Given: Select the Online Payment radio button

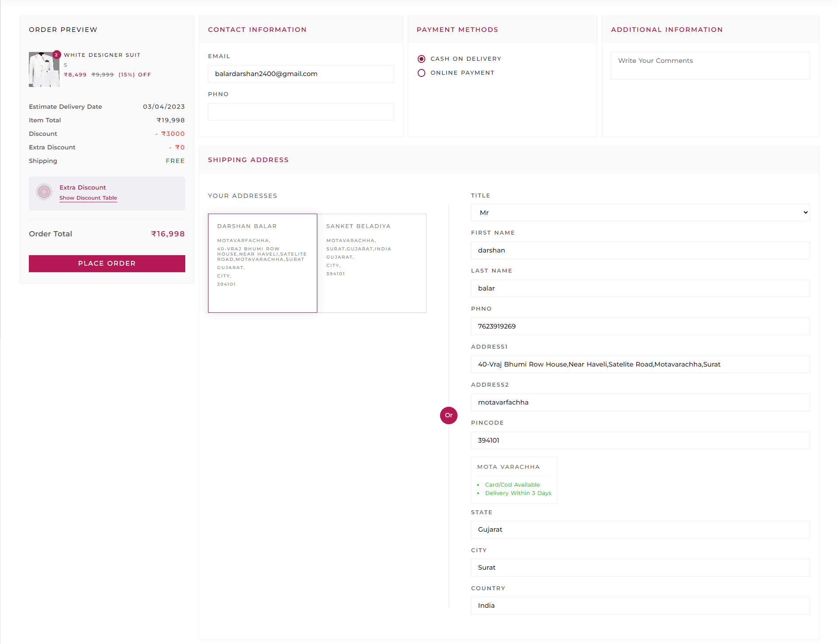Looking at the screenshot, I should click(421, 73).
